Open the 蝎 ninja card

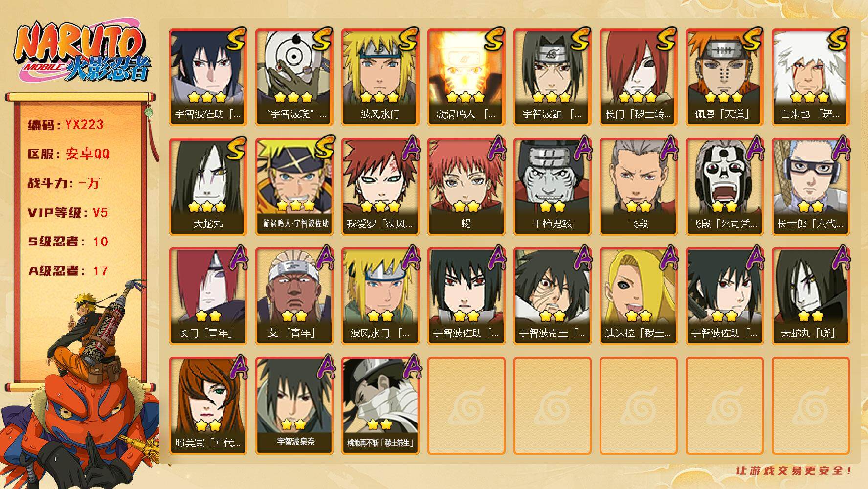coord(466,187)
